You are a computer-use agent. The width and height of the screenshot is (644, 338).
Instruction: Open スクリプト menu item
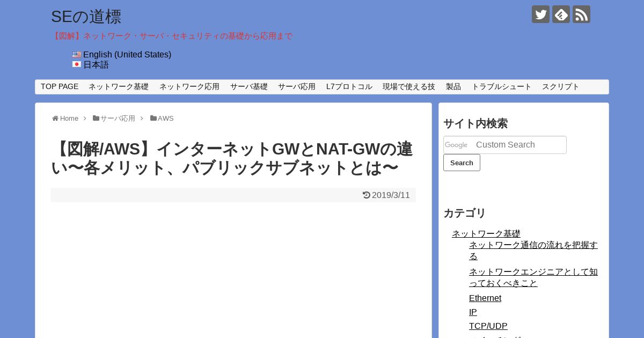point(561,87)
